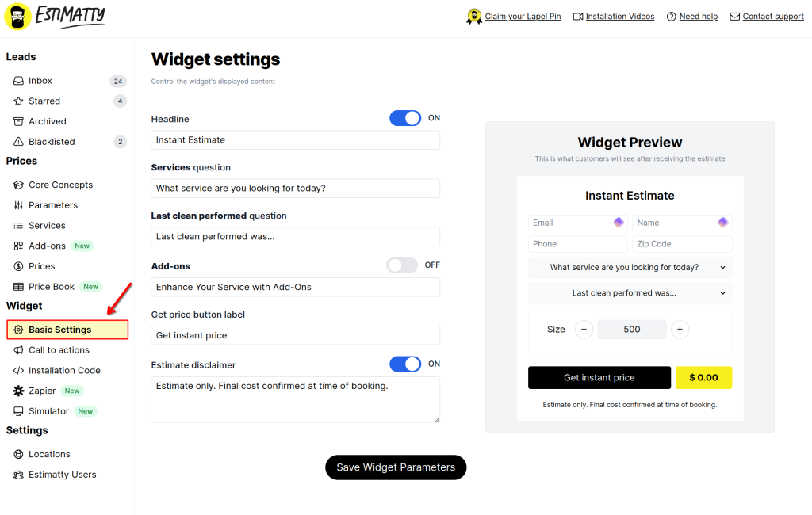The height and width of the screenshot is (515, 812).
Task: Increase Size with the plus button
Action: pyautogui.click(x=680, y=329)
